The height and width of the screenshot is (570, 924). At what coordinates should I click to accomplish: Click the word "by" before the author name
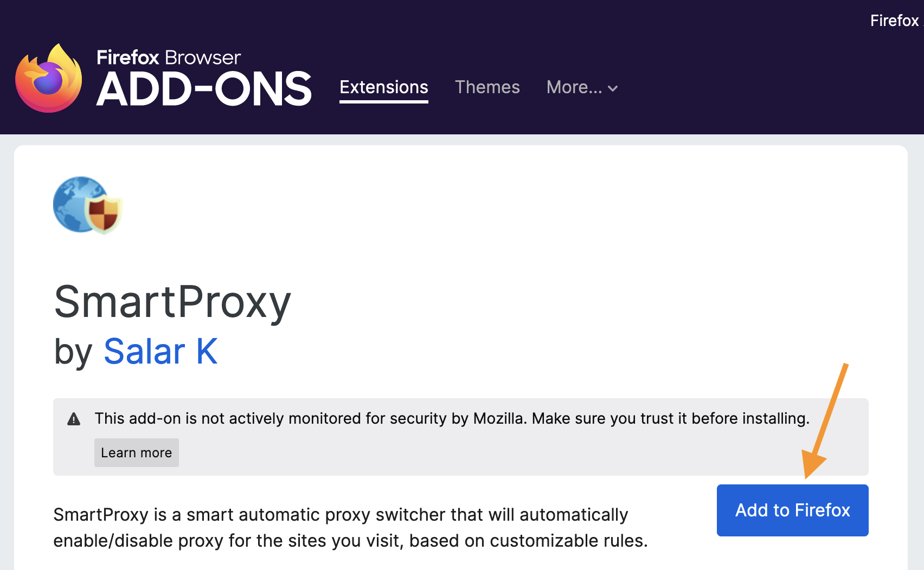pyautogui.click(x=73, y=352)
